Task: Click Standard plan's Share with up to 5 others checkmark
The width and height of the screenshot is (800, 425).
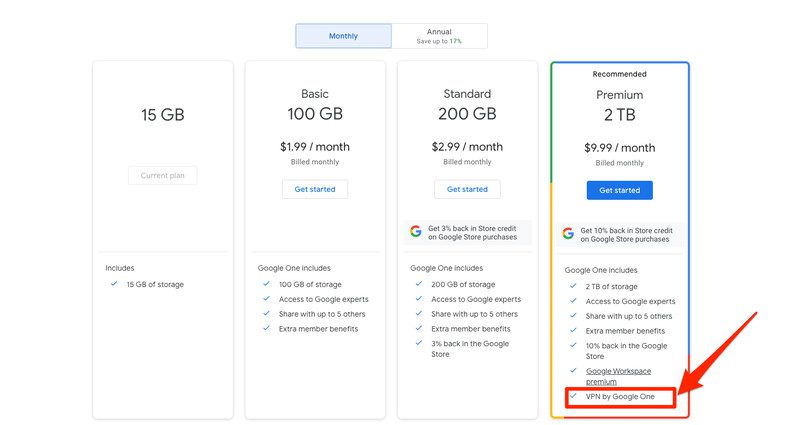Action: [x=419, y=313]
